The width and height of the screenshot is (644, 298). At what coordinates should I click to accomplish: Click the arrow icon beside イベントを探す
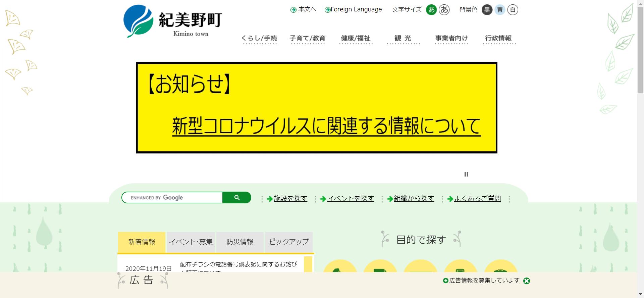coord(323,199)
